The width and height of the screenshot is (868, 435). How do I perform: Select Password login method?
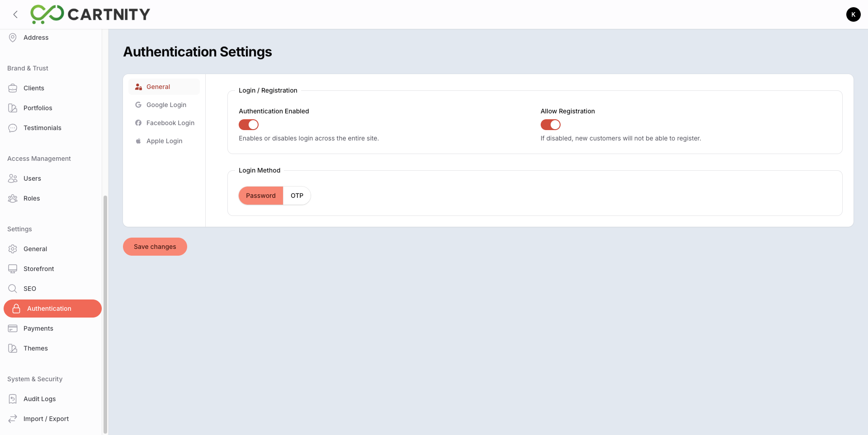click(x=261, y=196)
